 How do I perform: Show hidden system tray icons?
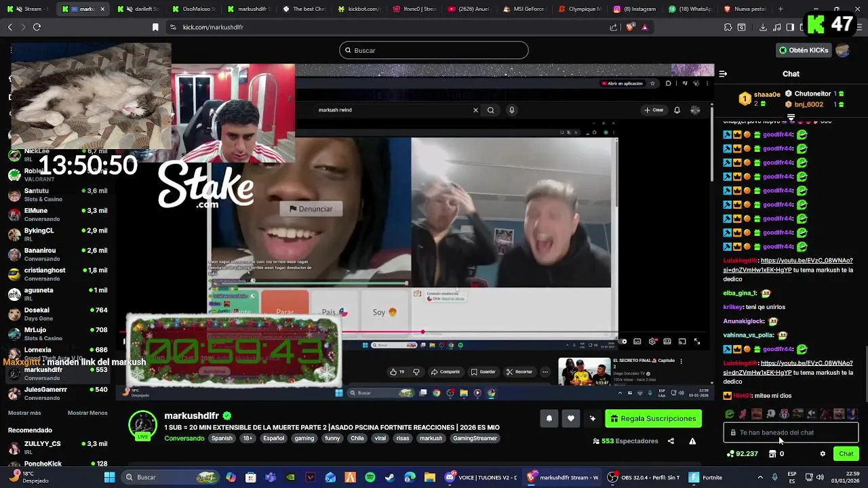(x=760, y=477)
